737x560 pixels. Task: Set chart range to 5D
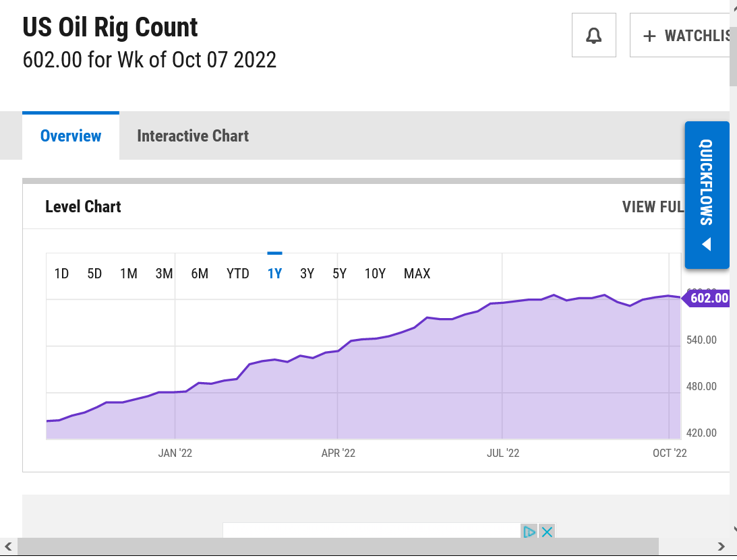click(x=94, y=274)
